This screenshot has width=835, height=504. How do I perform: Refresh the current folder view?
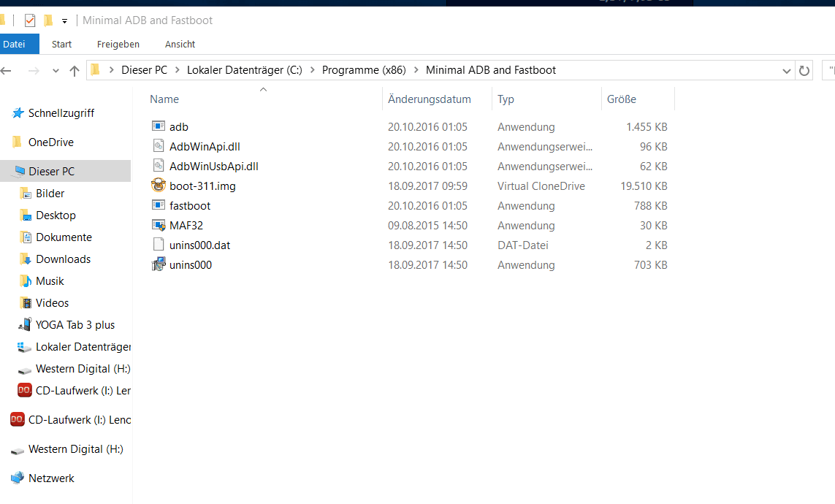pos(804,70)
